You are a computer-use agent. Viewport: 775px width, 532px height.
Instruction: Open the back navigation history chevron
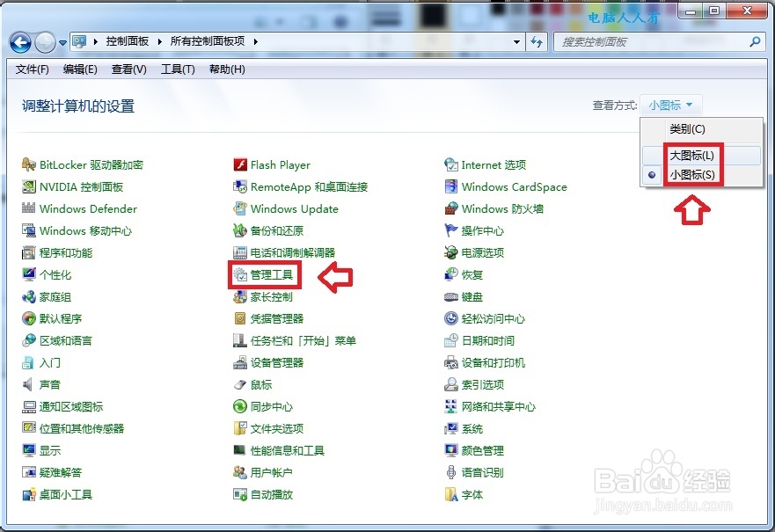pyautogui.click(x=62, y=41)
